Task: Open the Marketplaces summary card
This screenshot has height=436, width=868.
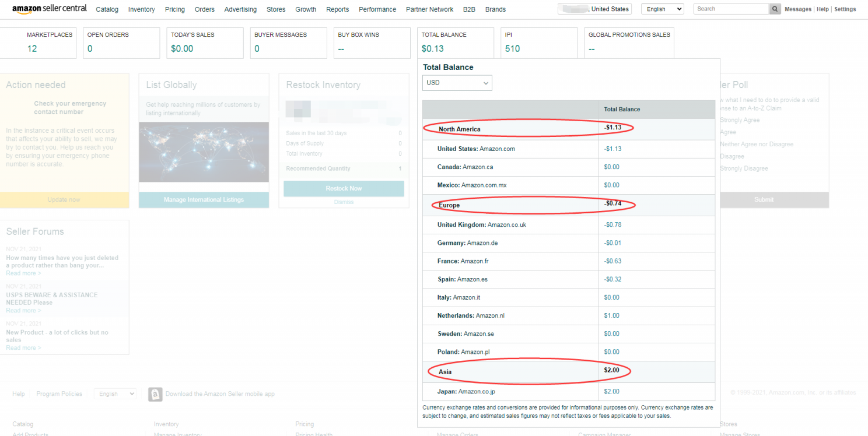Action: tap(38, 43)
